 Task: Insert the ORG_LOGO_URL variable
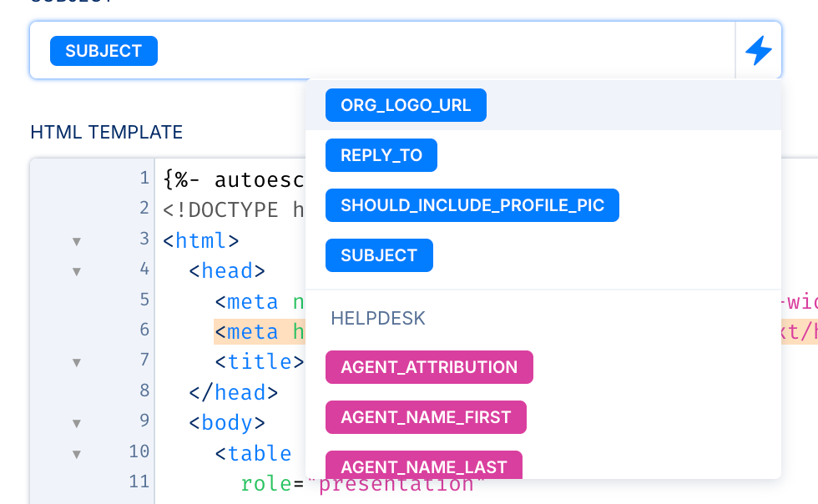406,105
